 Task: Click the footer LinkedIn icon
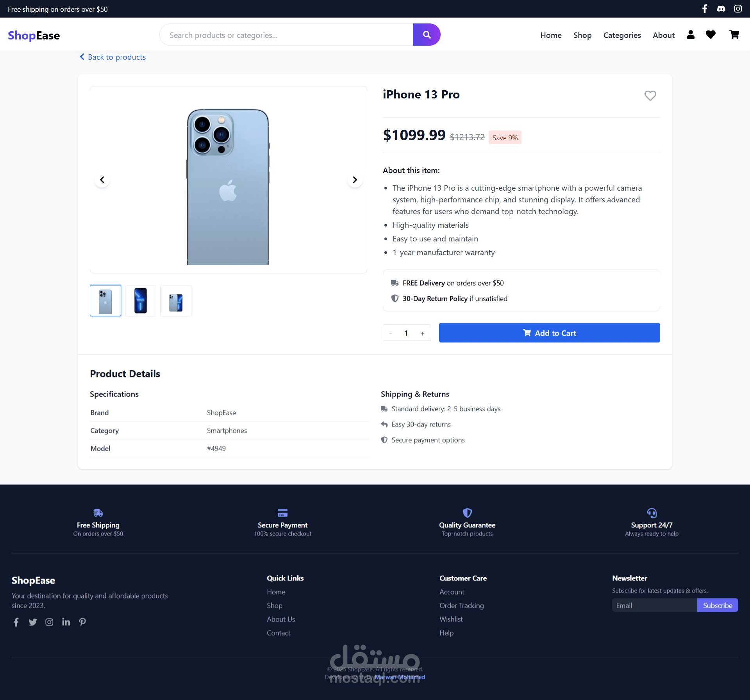click(x=66, y=622)
